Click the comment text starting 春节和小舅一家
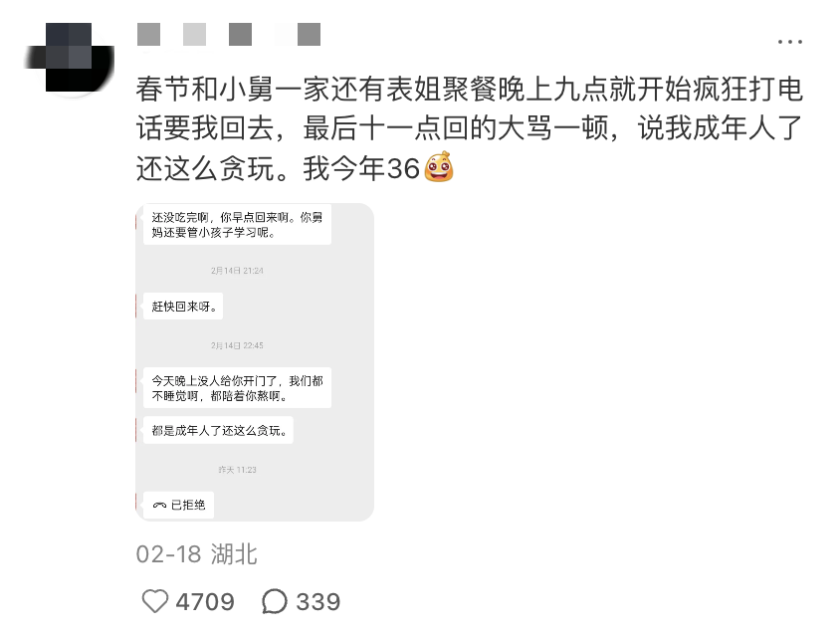Image resolution: width=840 pixels, height=633 pixels. click(470, 128)
